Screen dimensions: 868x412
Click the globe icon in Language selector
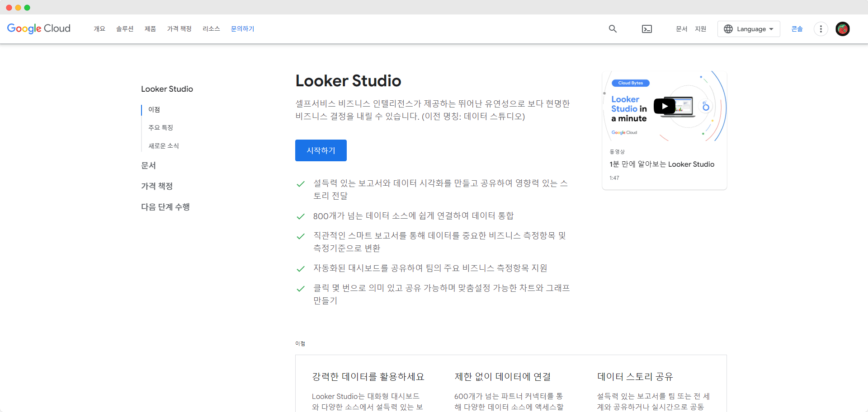pyautogui.click(x=728, y=29)
